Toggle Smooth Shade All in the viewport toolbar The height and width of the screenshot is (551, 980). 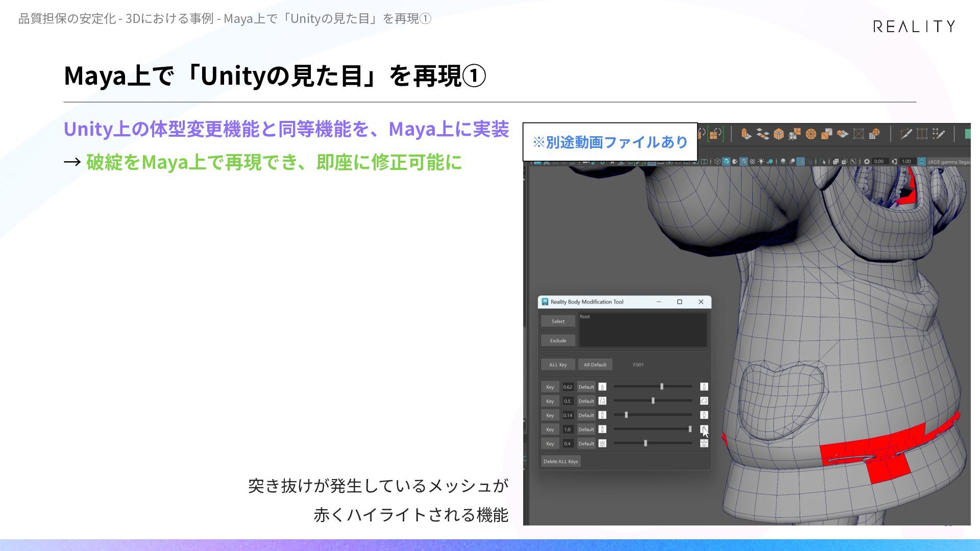coord(726,161)
